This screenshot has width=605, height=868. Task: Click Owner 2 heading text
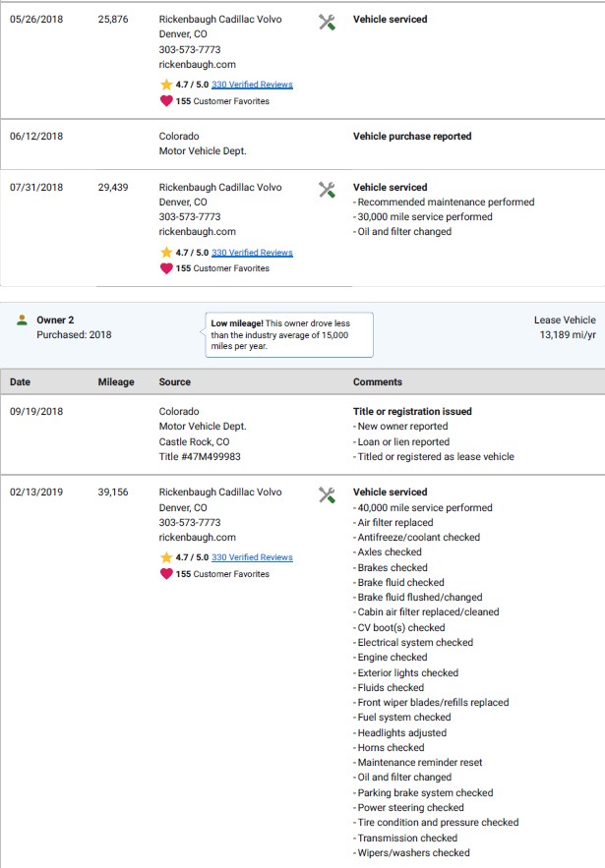[x=55, y=319]
